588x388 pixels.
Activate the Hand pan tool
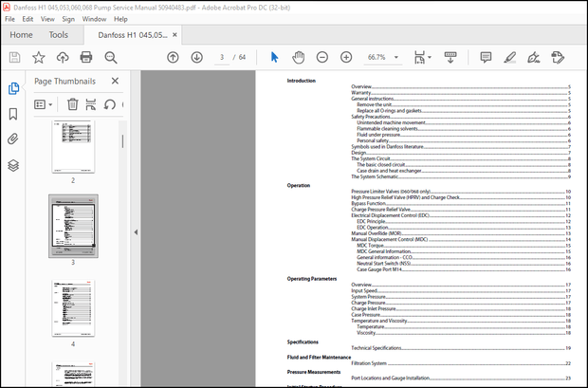[x=299, y=58]
